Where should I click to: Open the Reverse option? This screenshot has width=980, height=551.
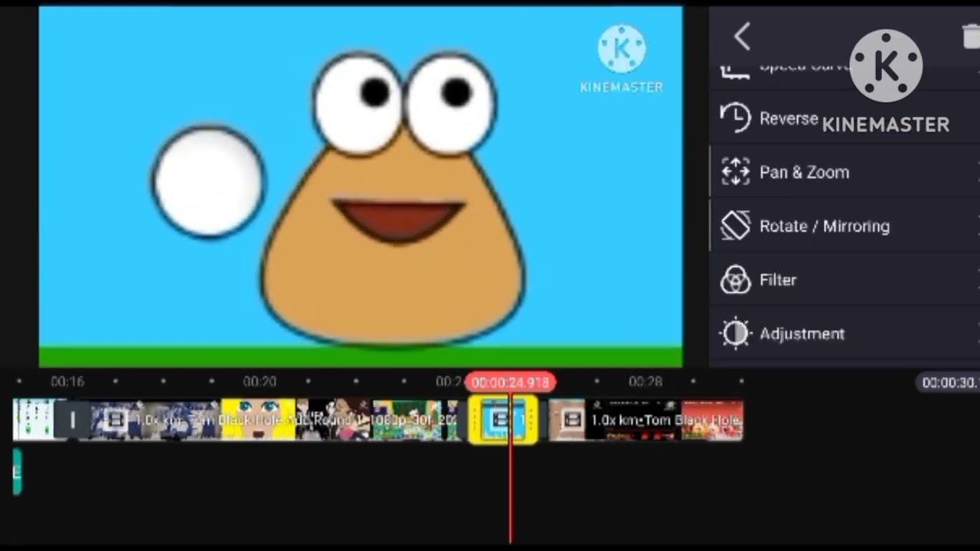click(x=844, y=119)
